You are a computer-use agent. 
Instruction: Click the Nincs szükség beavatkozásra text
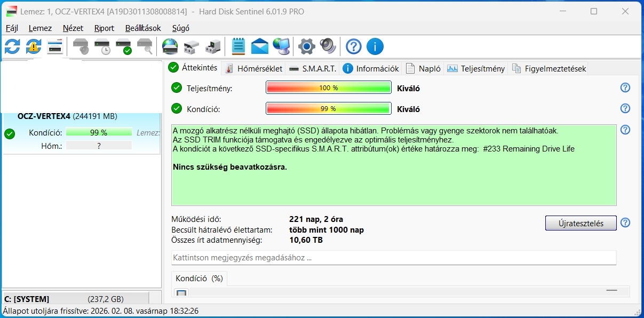[x=230, y=167]
